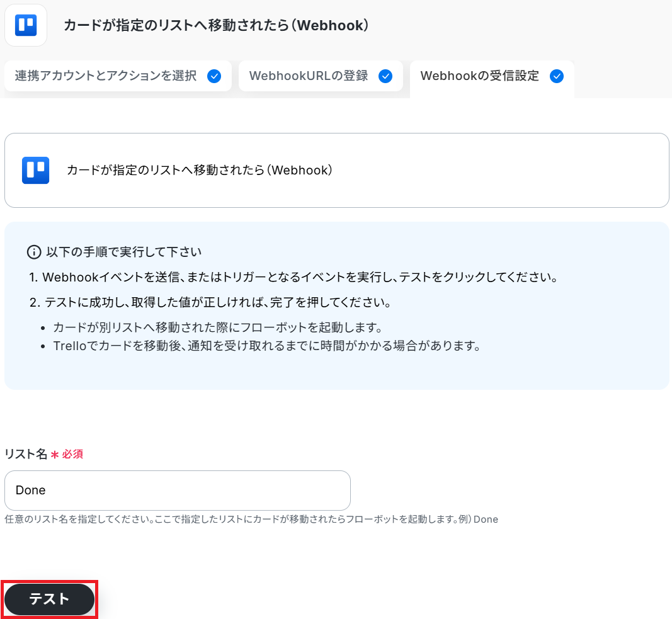This screenshot has height=619, width=672.
Task: Click the bullet starting with Trelloでカードを移動後
Action: pos(267,346)
